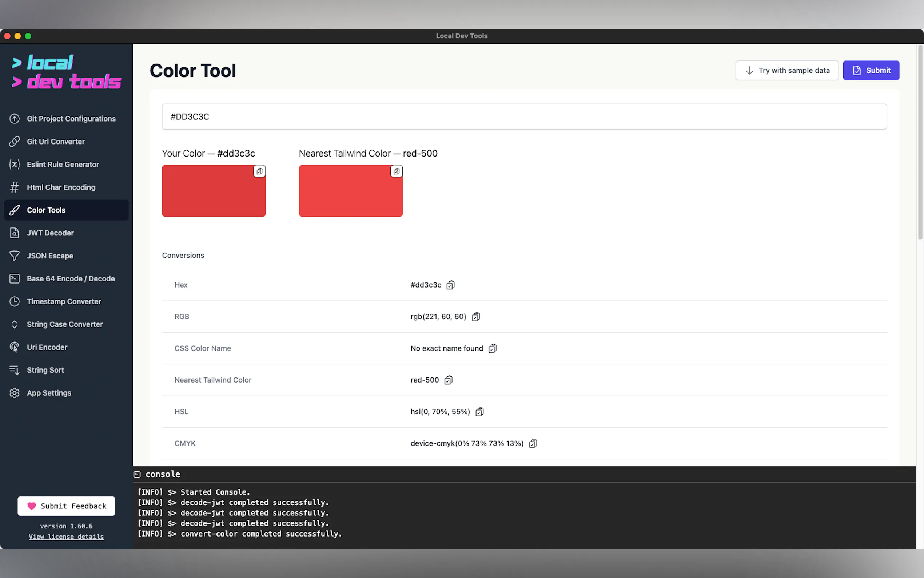The width and height of the screenshot is (924, 578).
Task: Click the Color Tools brush icon
Action: pos(15,210)
